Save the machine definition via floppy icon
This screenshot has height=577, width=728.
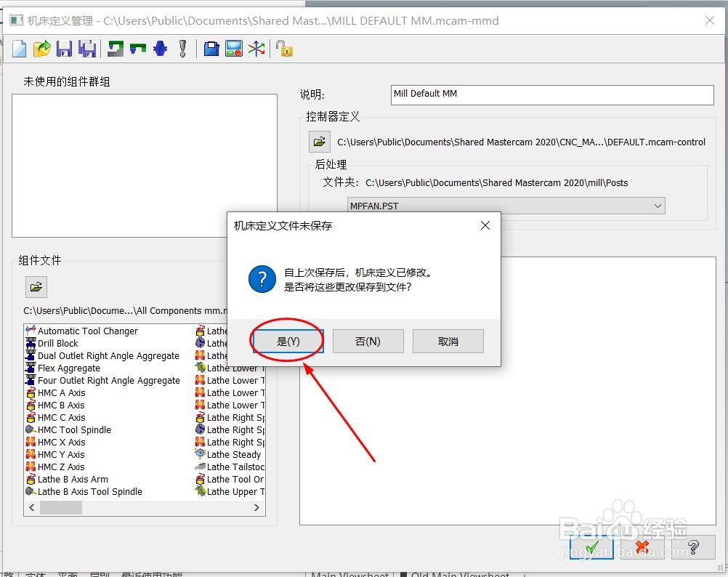pos(64,49)
